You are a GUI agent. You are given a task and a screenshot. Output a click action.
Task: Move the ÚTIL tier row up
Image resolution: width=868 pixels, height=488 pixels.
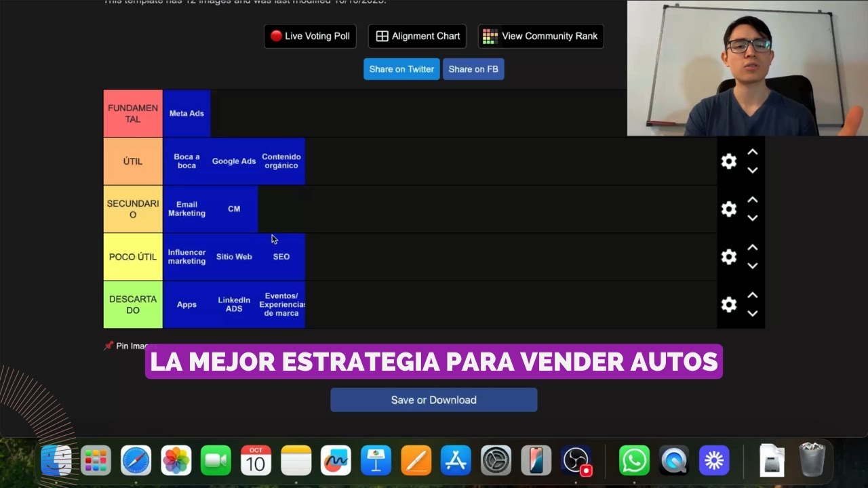(752, 152)
